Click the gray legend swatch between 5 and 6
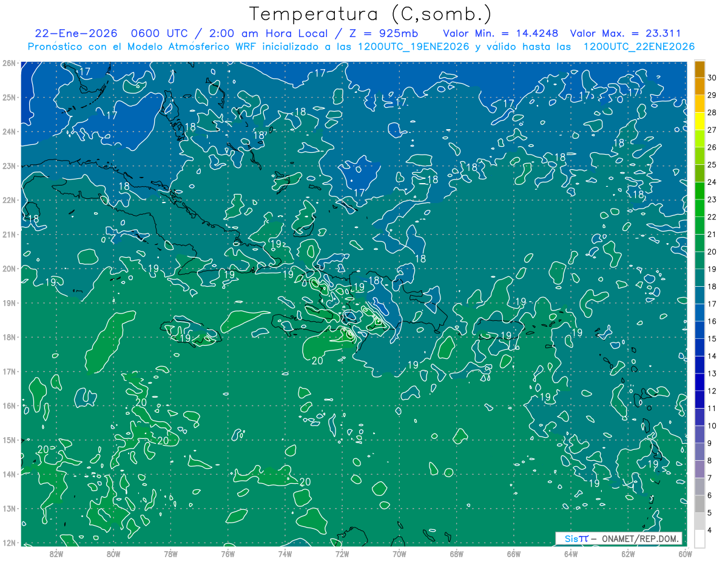The height and width of the screenshot is (562, 728). pyautogui.click(x=699, y=504)
